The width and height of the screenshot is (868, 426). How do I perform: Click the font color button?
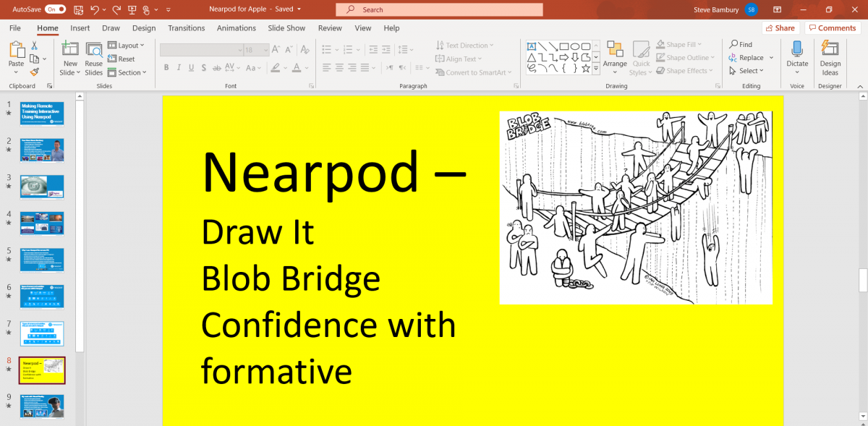click(x=295, y=67)
